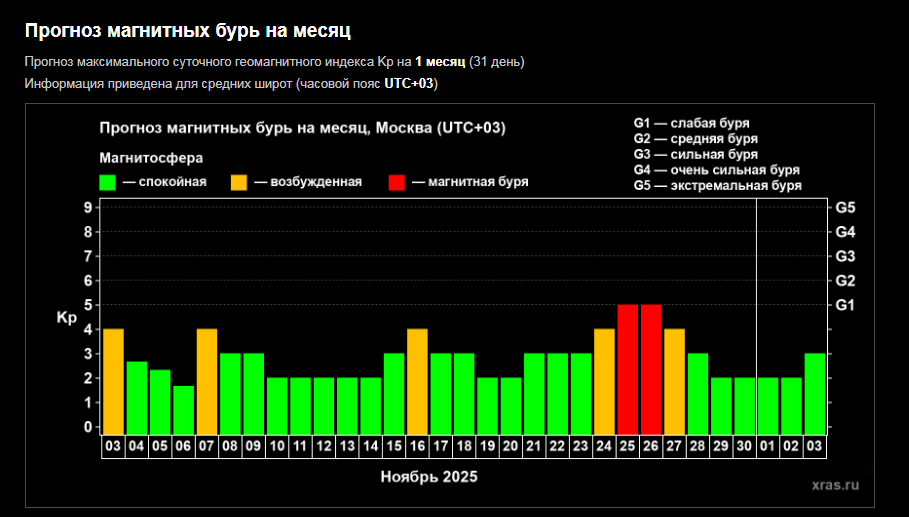Click the red magnetic storm legend square
909x517 pixels.
point(397,182)
